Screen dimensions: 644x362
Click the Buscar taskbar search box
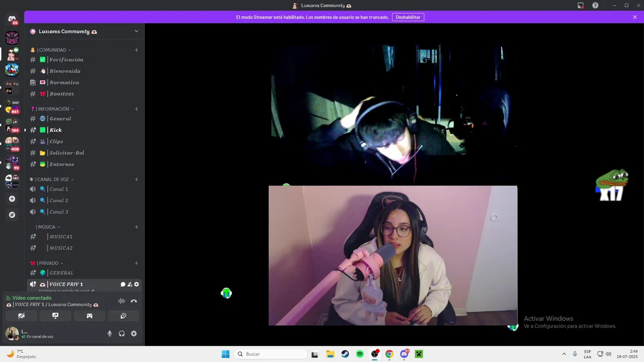pos(271,354)
